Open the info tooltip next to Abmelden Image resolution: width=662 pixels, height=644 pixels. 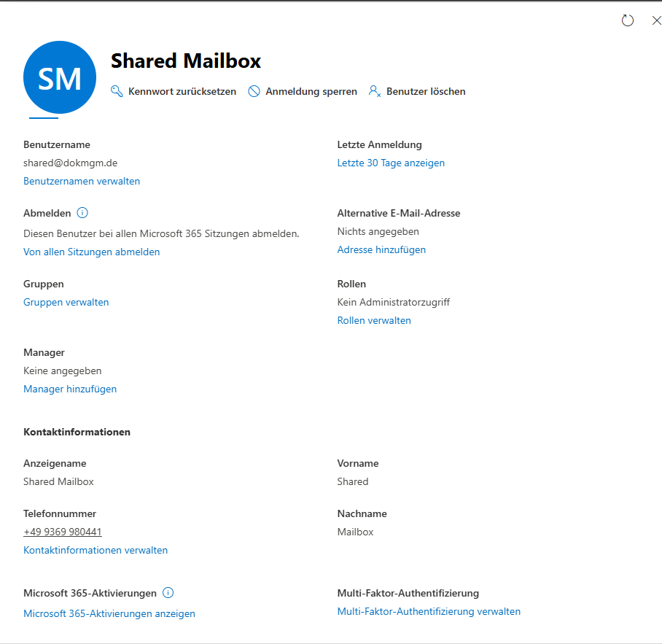click(81, 213)
